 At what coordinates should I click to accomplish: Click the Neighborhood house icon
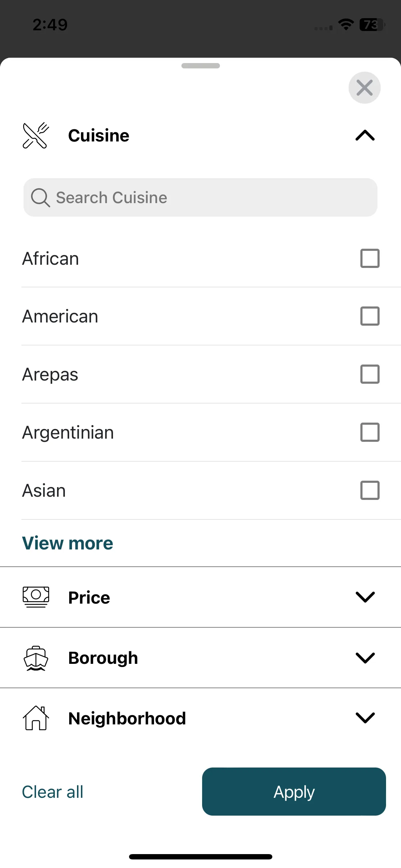tap(36, 718)
